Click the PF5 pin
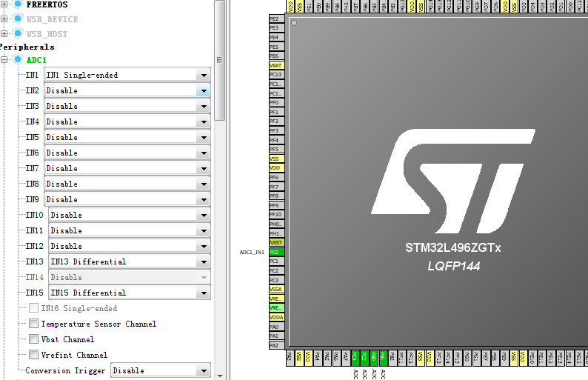Image resolution: width=588 pixels, height=380 pixels. 276,150
